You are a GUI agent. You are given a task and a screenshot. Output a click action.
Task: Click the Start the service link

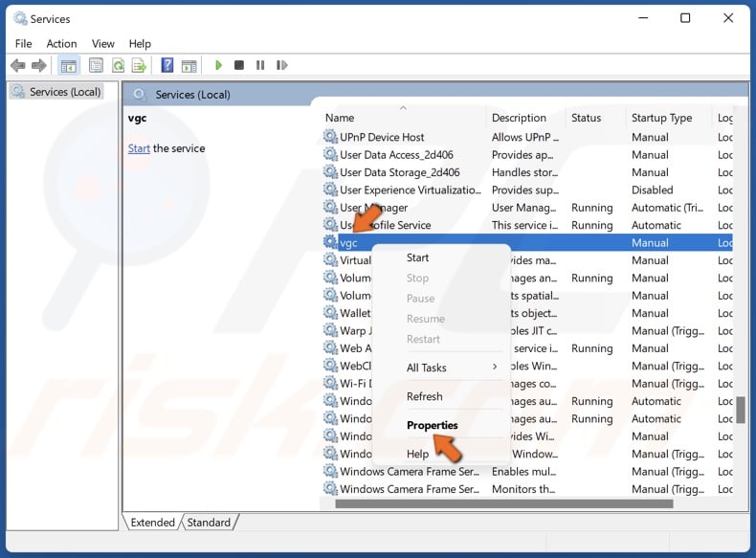pyautogui.click(x=139, y=148)
